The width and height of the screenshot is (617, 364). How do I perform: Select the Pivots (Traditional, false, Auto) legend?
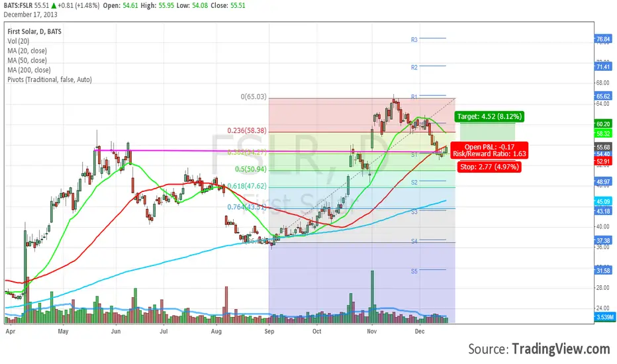50,79
